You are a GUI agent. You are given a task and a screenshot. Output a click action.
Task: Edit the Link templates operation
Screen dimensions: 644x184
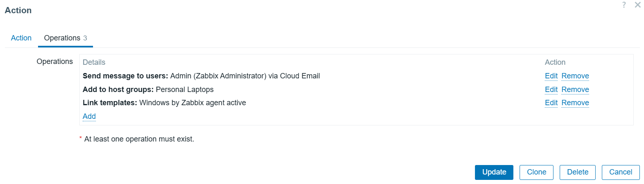click(551, 103)
